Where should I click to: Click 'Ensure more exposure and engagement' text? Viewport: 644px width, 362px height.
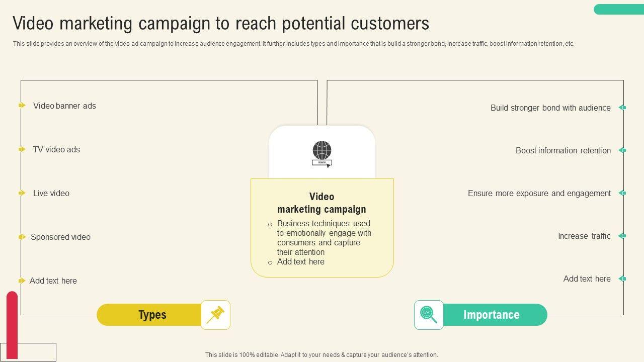539,193
